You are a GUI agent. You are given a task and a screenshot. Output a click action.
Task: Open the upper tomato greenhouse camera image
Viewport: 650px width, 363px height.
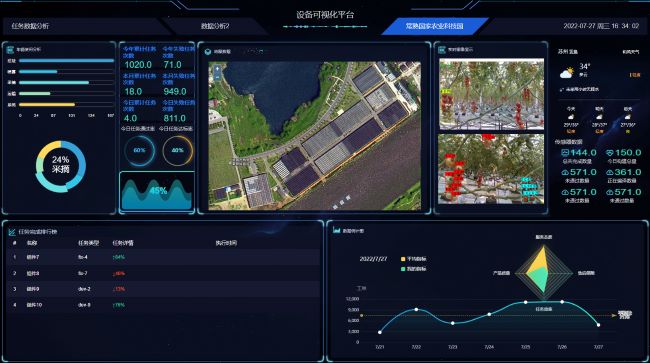[x=491, y=94]
